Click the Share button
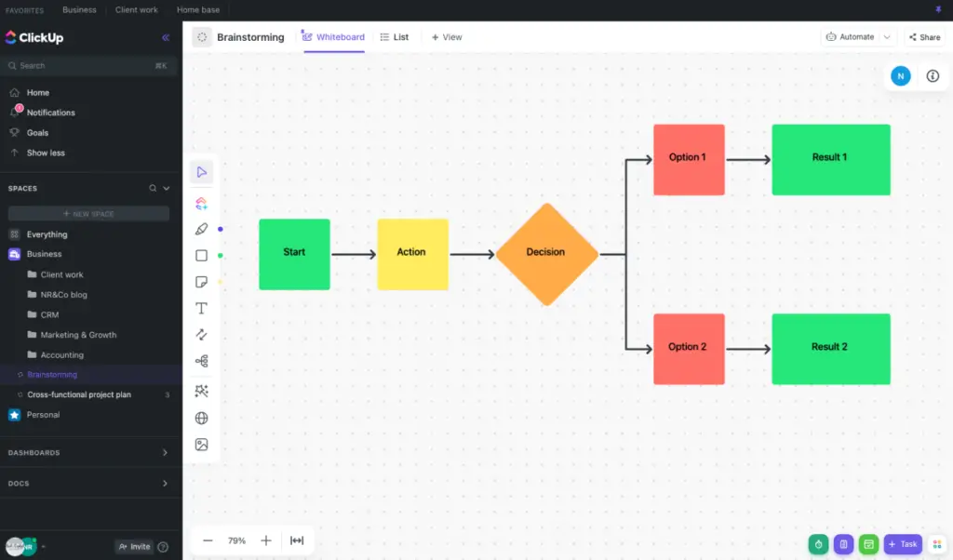The image size is (953, 560). (924, 36)
